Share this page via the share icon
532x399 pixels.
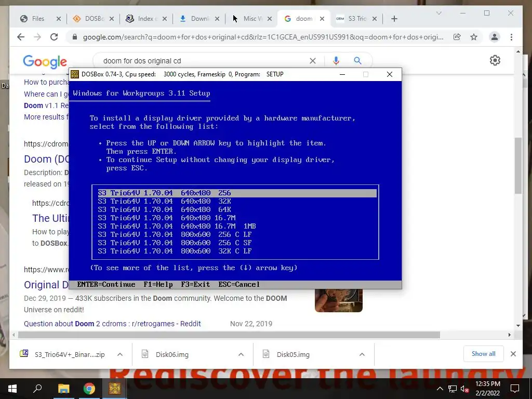coord(457,37)
